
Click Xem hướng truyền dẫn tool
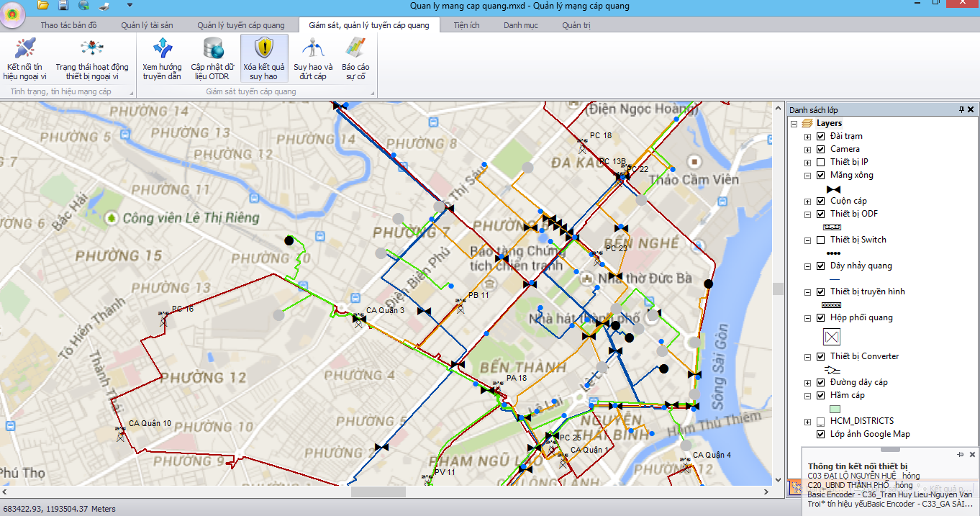tap(162, 59)
